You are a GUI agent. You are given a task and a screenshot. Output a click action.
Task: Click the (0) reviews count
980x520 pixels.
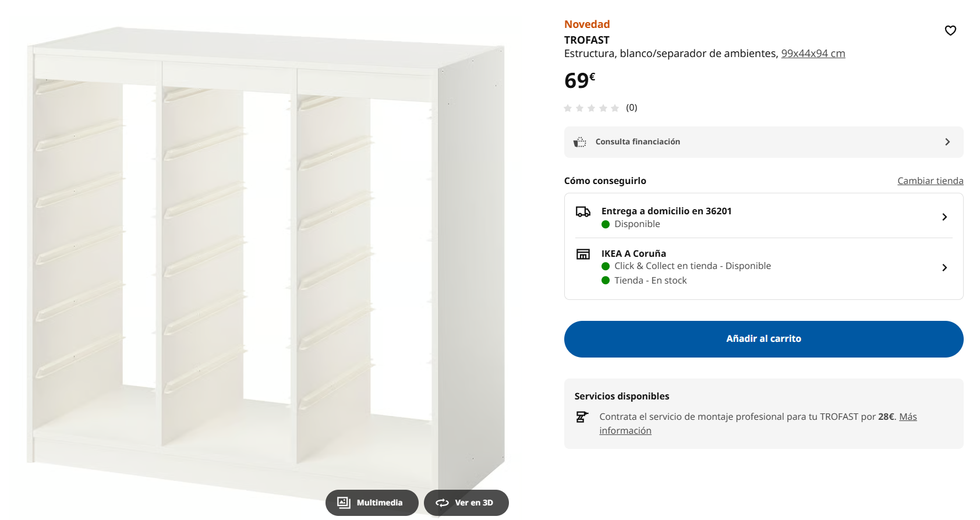pyautogui.click(x=632, y=108)
